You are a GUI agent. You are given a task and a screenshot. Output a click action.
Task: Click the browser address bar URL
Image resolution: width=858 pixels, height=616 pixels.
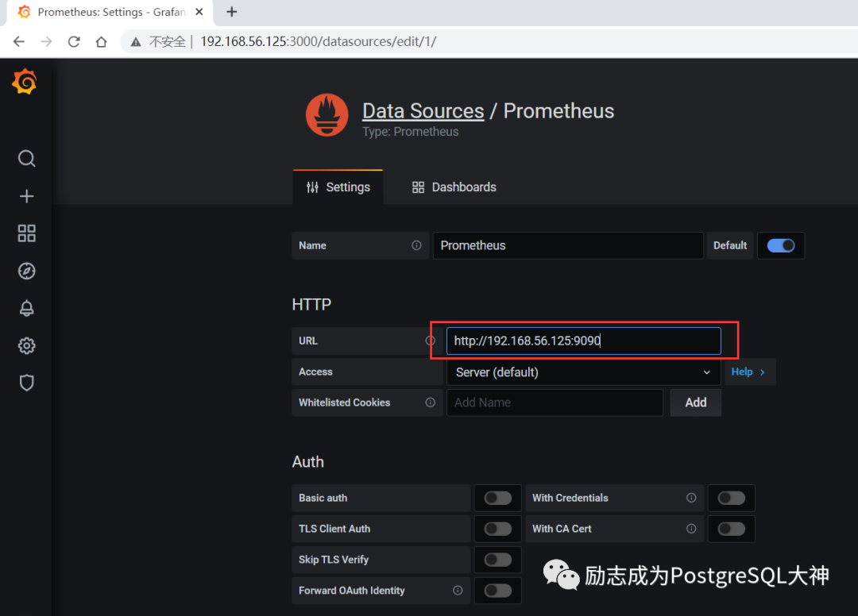(318, 41)
